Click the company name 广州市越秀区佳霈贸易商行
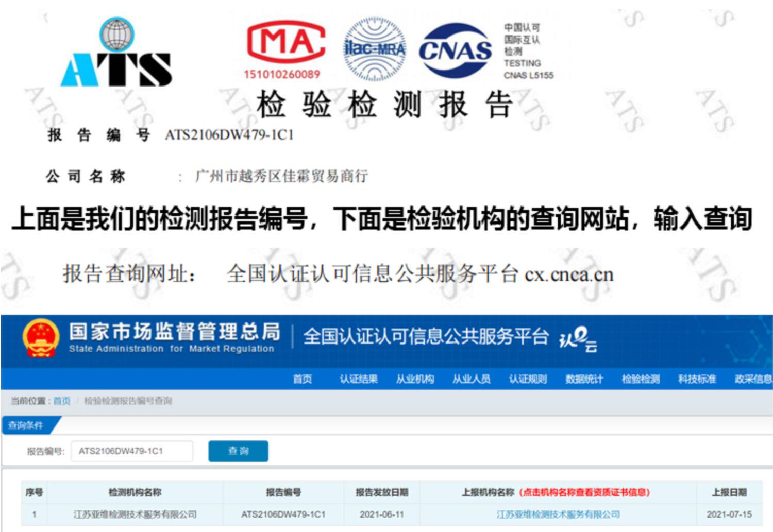This screenshot has height=532, width=773. coord(281,176)
